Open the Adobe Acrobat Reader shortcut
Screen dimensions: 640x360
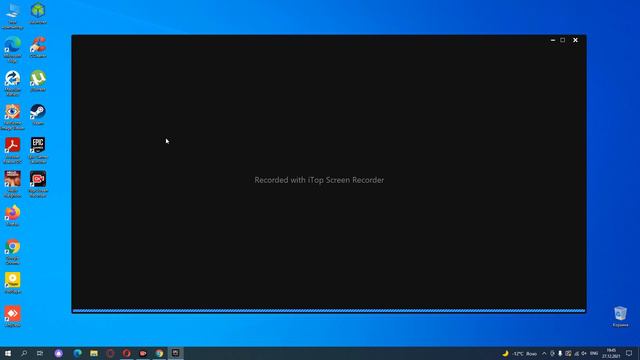click(x=12, y=151)
